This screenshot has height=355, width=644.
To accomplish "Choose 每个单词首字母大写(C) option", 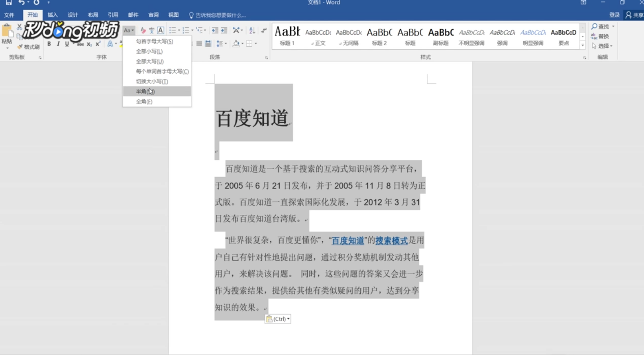I will 157,71.
